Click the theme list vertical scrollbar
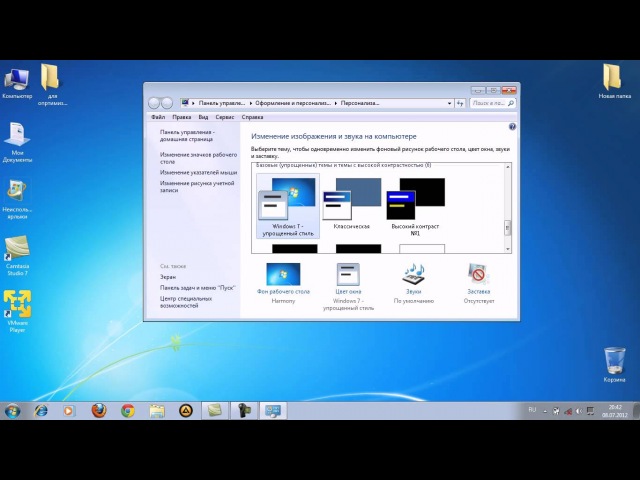Viewport: 640px width, 480px height. point(507,210)
